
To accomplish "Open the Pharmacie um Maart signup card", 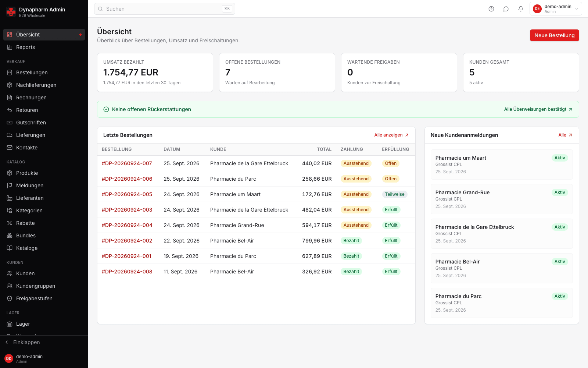I will 502,164.
